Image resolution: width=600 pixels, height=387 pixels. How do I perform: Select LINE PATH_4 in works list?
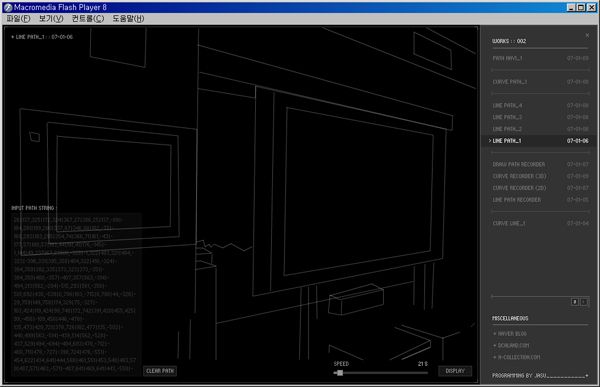540,105
